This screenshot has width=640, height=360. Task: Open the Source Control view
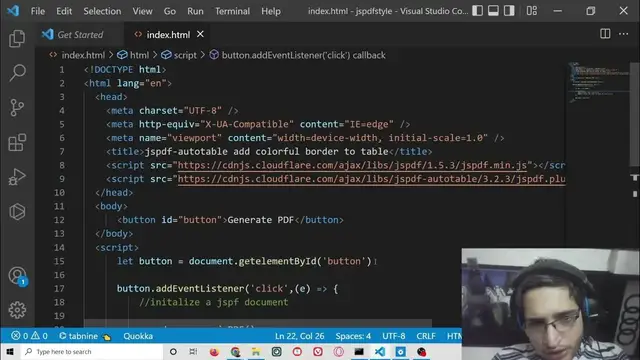click(x=17, y=108)
